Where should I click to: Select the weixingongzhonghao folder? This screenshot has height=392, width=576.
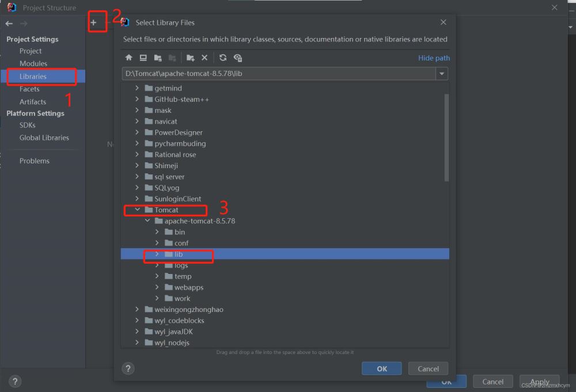(x=189, y=310)
